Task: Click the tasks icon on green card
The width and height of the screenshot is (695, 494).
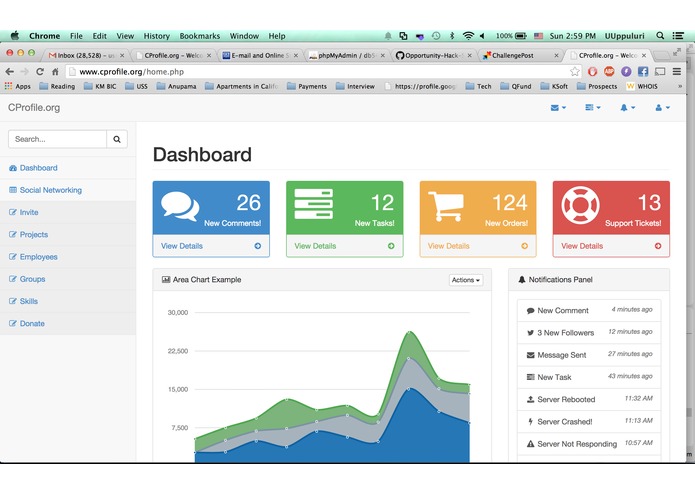Action: tap(313, 204)
